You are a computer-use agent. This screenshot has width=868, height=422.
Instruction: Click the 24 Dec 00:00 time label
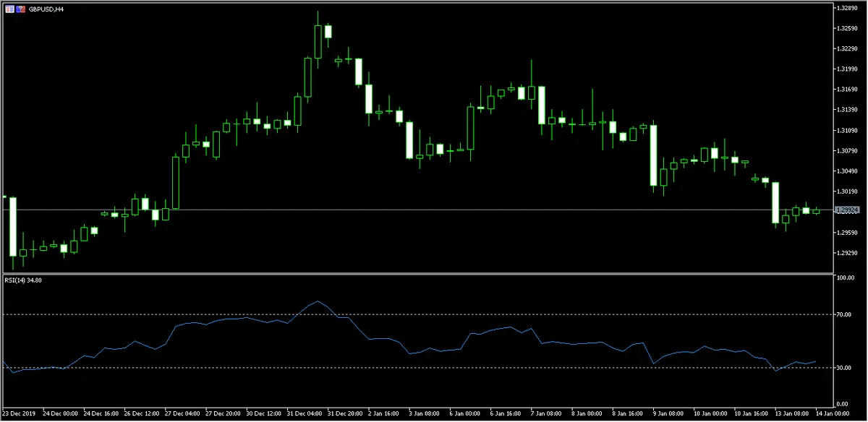61,415
